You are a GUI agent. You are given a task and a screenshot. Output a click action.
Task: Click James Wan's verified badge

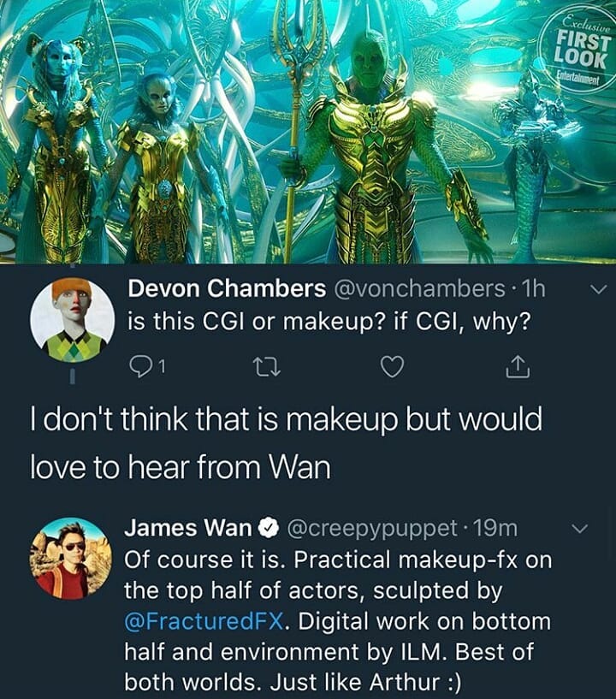267,530
